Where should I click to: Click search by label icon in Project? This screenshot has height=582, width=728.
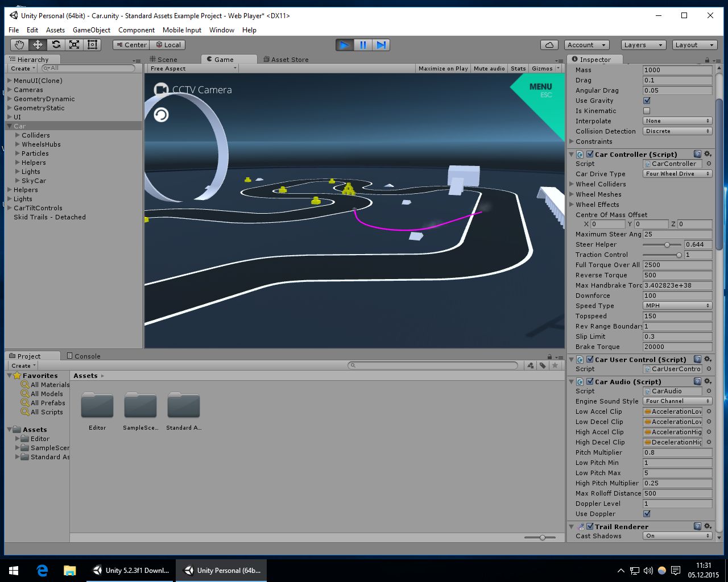(x=543, y=365)
